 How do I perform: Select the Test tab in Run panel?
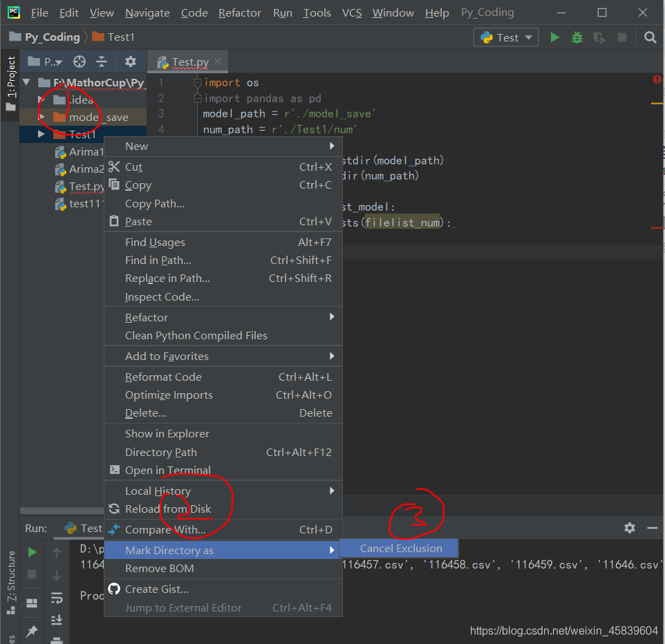(84, 528)
